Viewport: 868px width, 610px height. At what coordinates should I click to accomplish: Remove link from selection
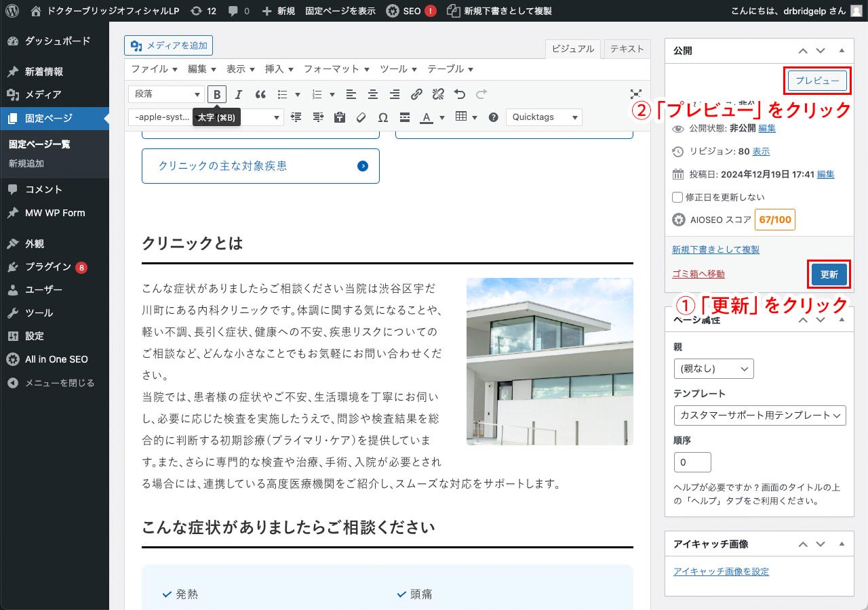point(438,94)
